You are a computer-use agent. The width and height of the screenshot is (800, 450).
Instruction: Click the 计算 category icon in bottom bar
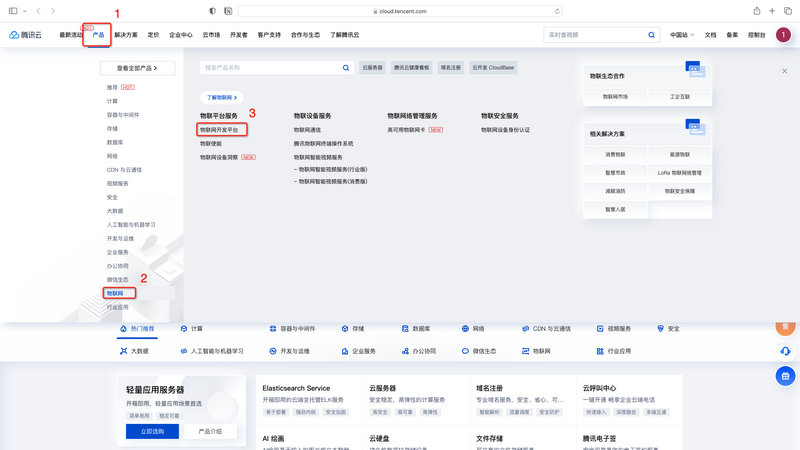pos(184,329)
